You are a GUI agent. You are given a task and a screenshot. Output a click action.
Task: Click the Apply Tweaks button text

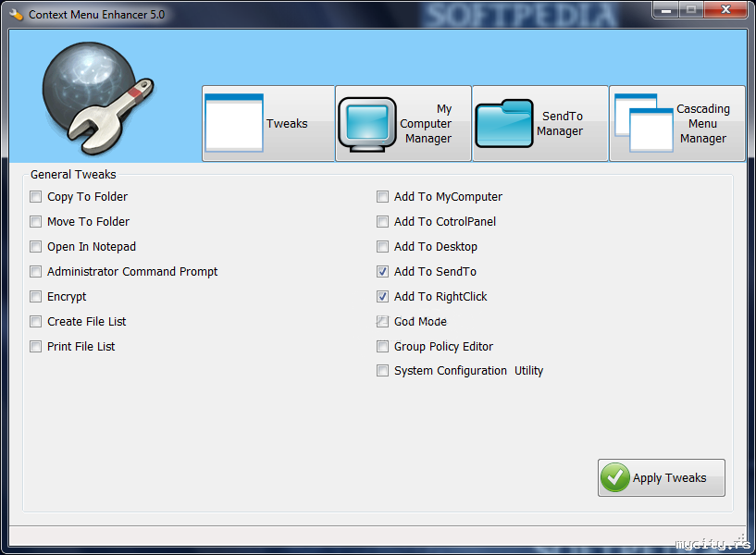669,478
